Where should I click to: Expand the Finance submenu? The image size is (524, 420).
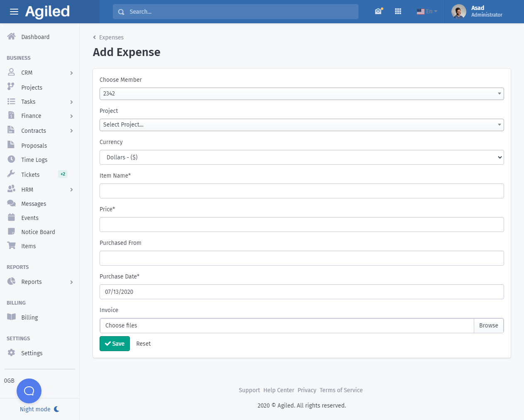(71, 116)
